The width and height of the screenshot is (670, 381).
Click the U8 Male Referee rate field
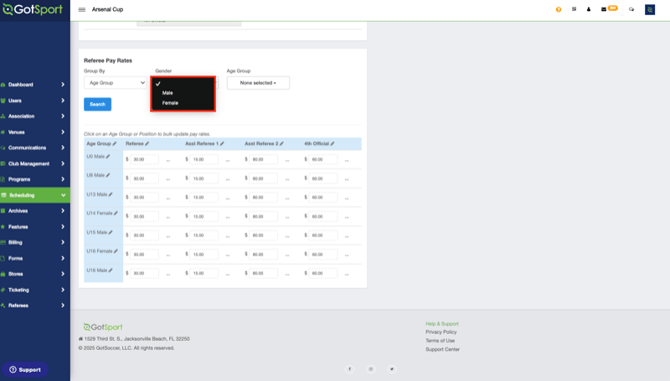click(x=144, y=179)
